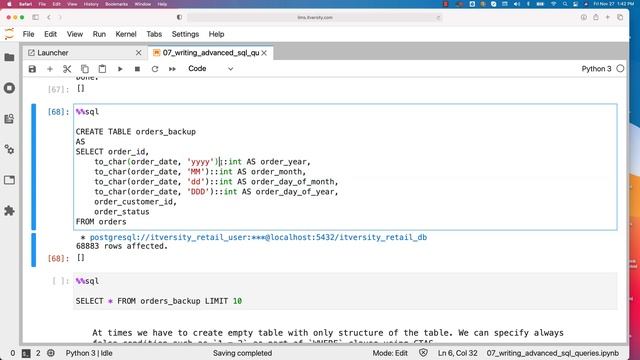Open macOS Spotlight search icon
The height and width of the screenshot is (360, 640).
tap(565, 4)
